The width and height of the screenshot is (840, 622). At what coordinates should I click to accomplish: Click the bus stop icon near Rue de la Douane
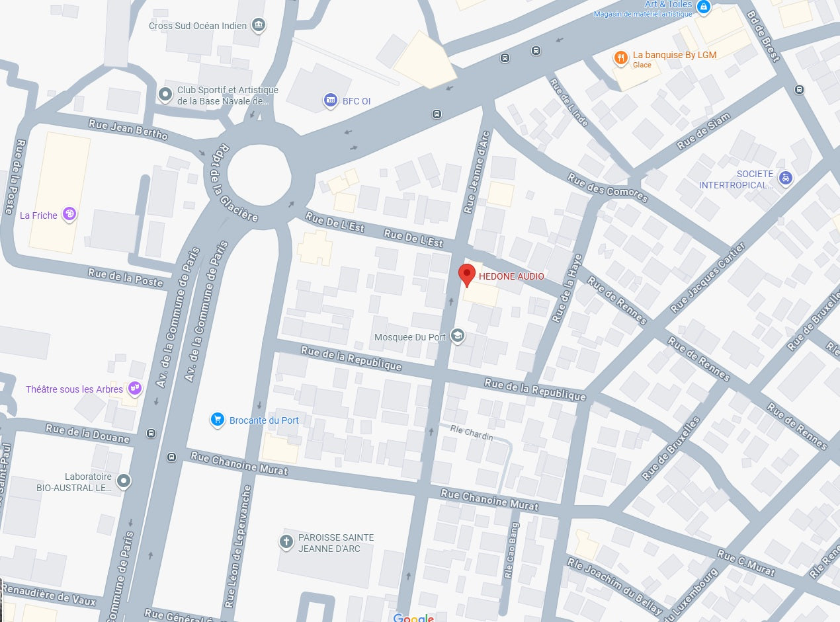(151, 434)
